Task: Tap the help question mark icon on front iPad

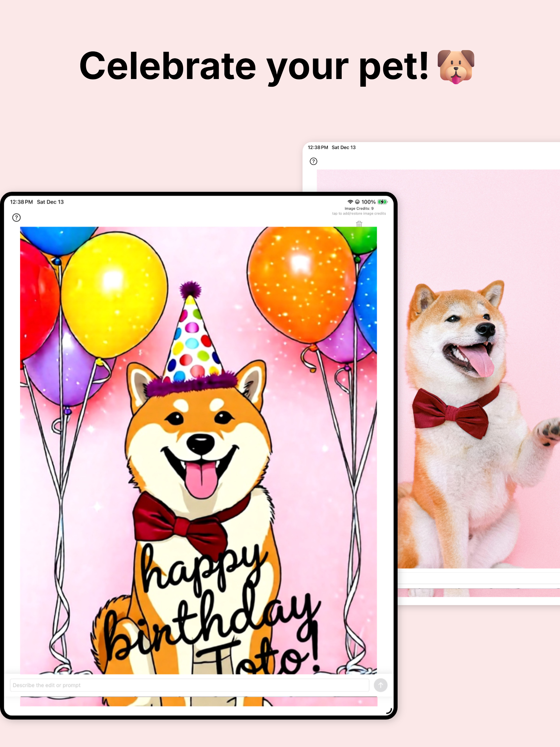Action: [x=16, y=217]
